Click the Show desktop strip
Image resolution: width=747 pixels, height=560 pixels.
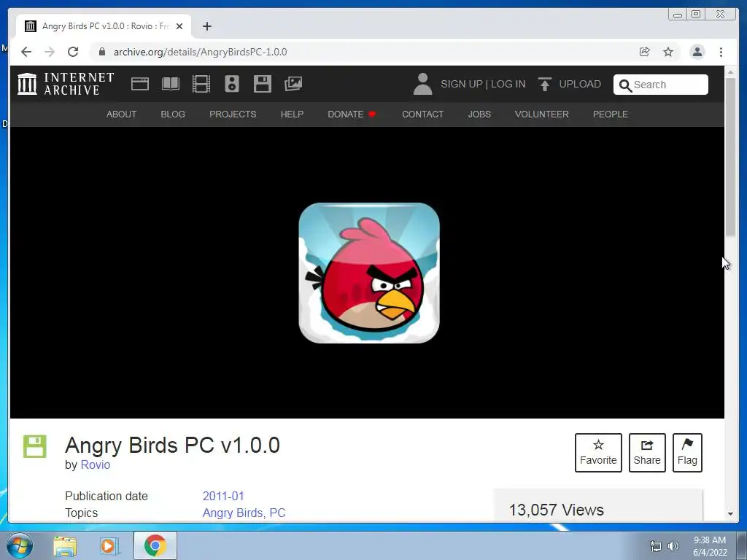click(x=742, y=545)
